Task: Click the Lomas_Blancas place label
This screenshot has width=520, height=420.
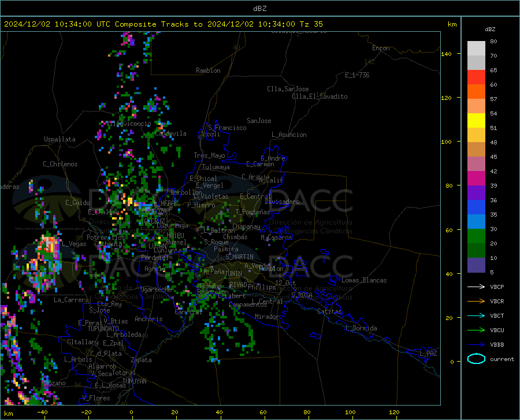Action: pyautogui.click(x=364, y=280)
